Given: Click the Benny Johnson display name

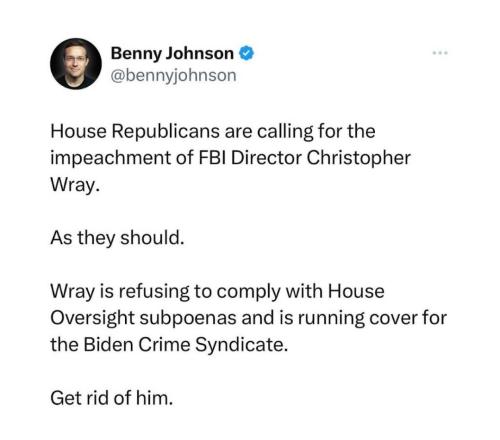Looking at the screenshot, I should tap(172, 53).
